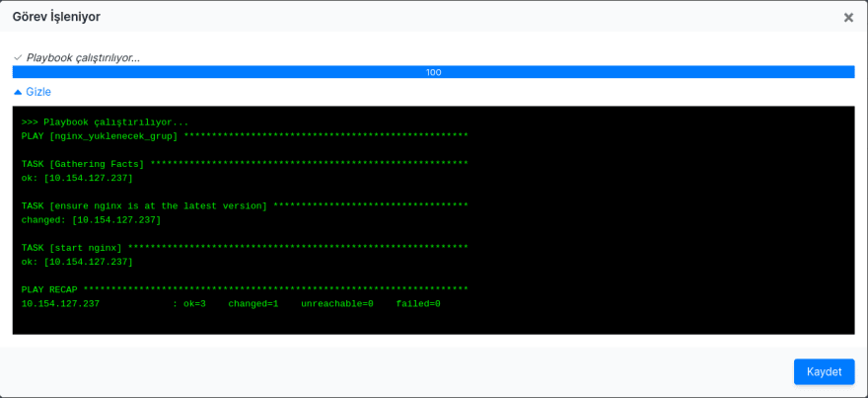Click the 'TASK [start nginx]' line
This screenshot has width=868, height=398.
[245, 247]
